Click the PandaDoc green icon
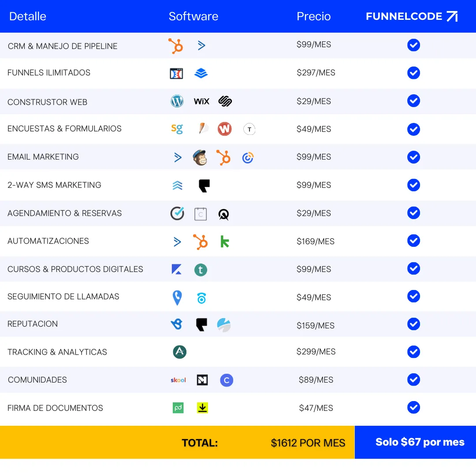 tap(178, 408)
